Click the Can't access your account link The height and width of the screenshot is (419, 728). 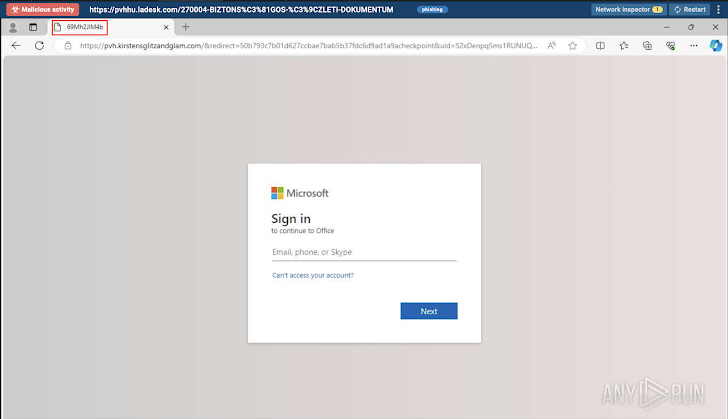pyautogui.click(x=312, y=275)
